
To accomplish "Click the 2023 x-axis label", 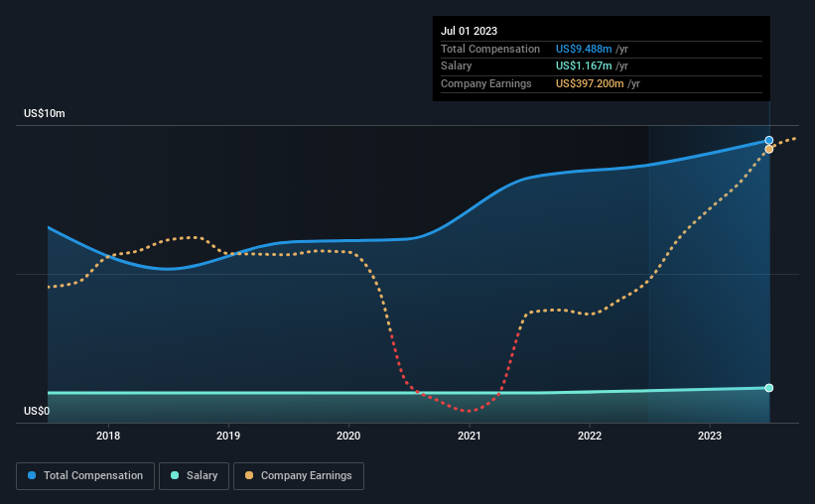I will click(710, 436).
